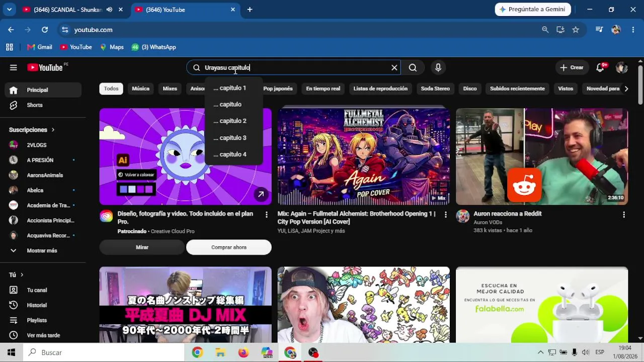Open the browser zoom magnifier icon
644x362 pixels.
(x=545, y=30)
